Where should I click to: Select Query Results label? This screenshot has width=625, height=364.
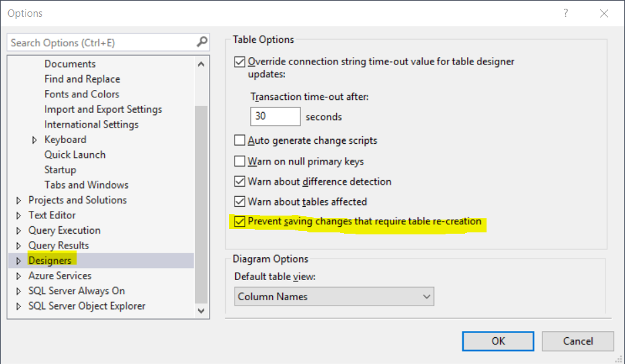tap(58, 245)
